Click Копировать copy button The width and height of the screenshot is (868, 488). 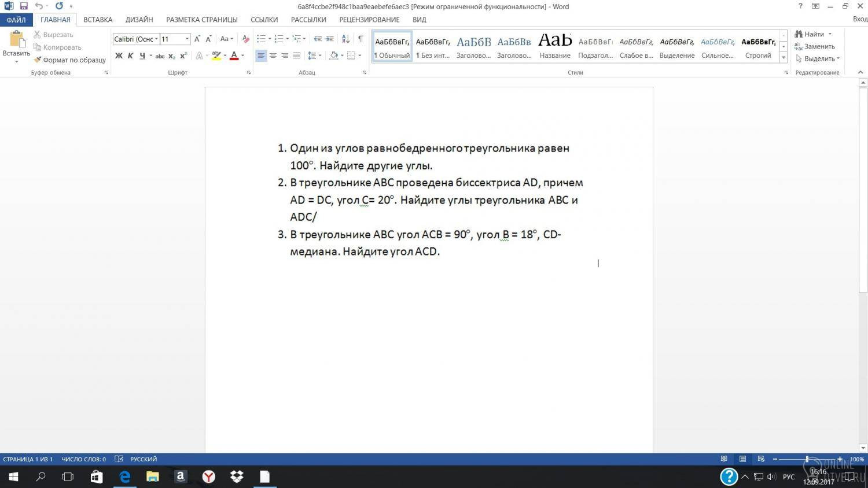[x=57, y=47]
